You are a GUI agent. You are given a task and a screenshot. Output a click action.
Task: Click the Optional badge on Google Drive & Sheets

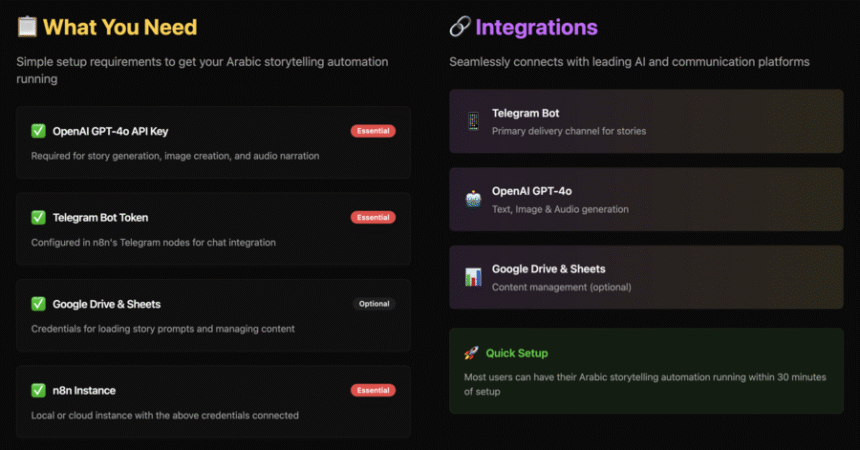374,303
